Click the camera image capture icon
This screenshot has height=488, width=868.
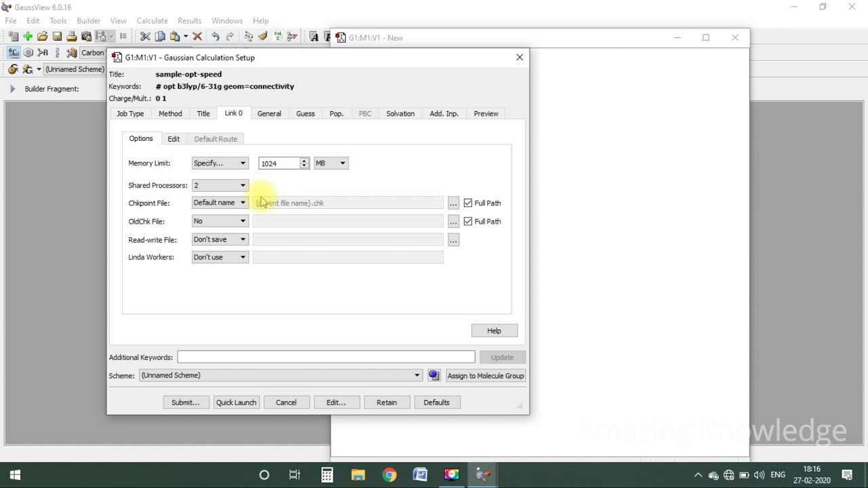(86, 37)
